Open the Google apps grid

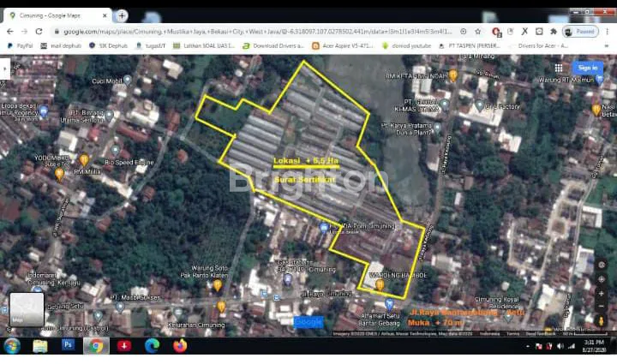(558, 68)
